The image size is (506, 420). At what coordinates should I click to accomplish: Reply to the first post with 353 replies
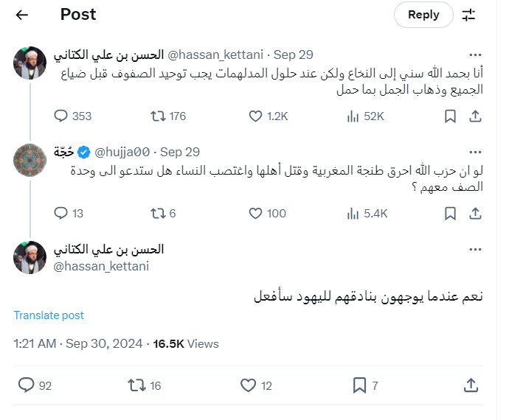[x=62, y=116]
